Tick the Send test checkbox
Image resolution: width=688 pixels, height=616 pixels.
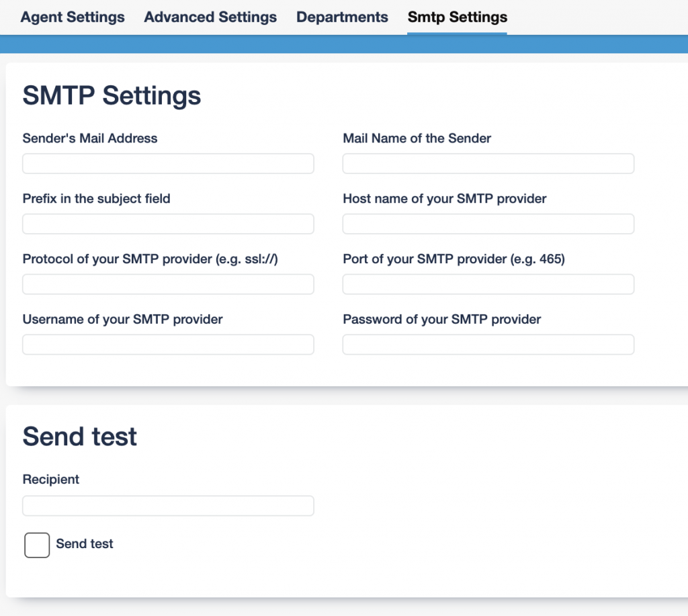pos(37,545)
